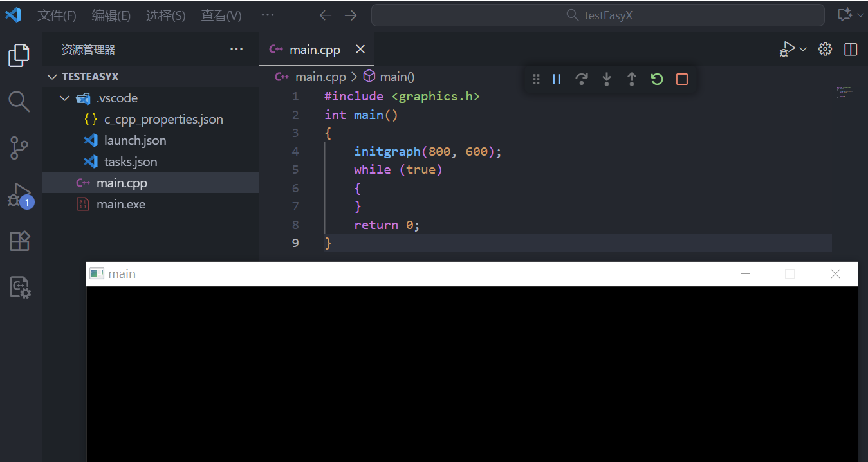
Task: Open the run button dropdown arrow
Action: click(x=803, y=50)
